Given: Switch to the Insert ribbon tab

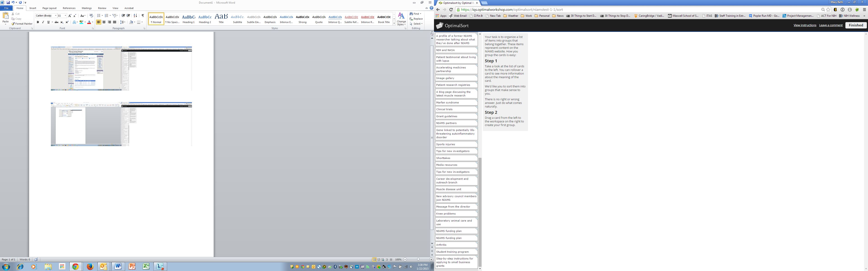Looking at the screenshot, I should [x=33, y=8].
